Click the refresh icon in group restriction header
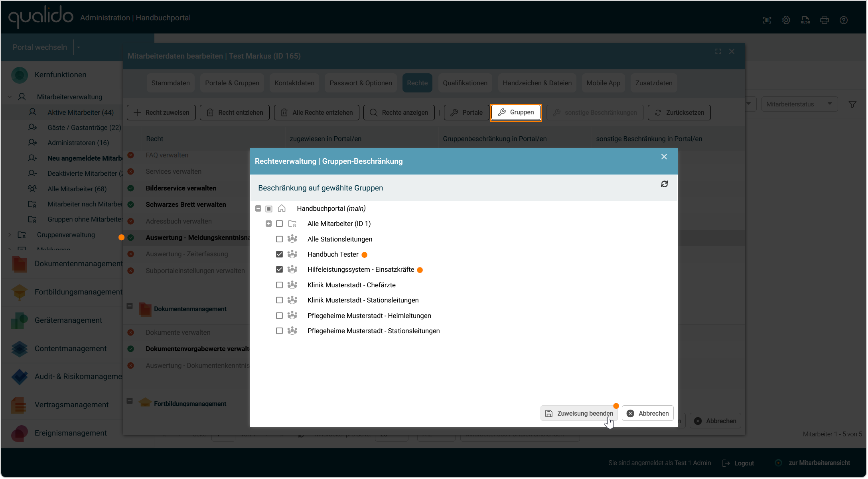 (x=664, y=184)
